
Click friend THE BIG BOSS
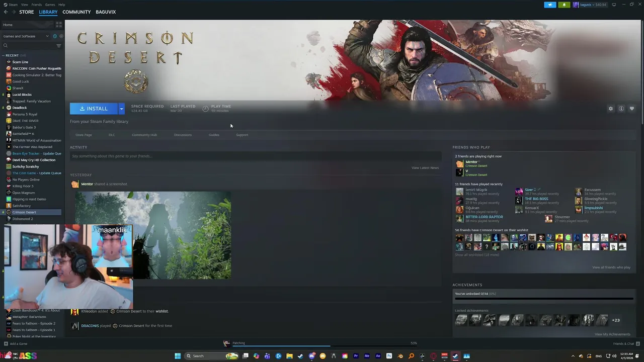(536, 199)
